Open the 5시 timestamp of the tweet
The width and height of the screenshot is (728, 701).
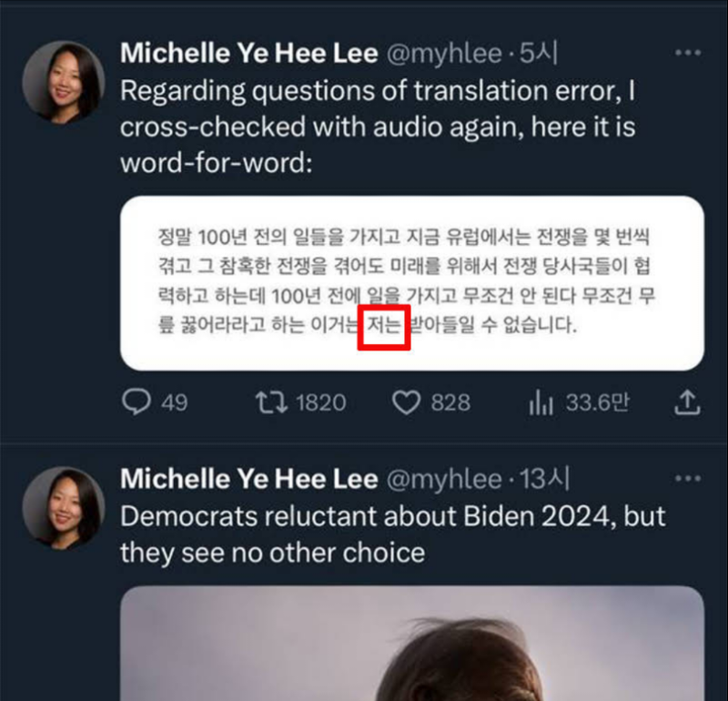coord(538,54)
